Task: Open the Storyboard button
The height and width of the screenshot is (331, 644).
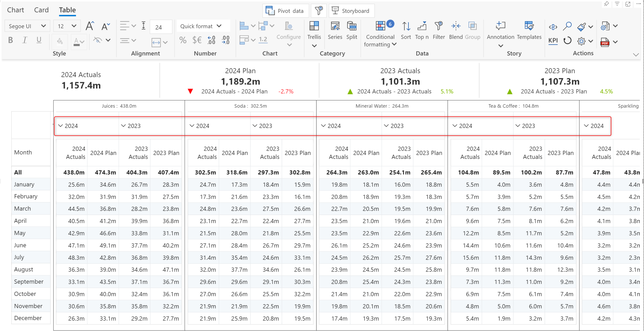Action: click(351, 11)
